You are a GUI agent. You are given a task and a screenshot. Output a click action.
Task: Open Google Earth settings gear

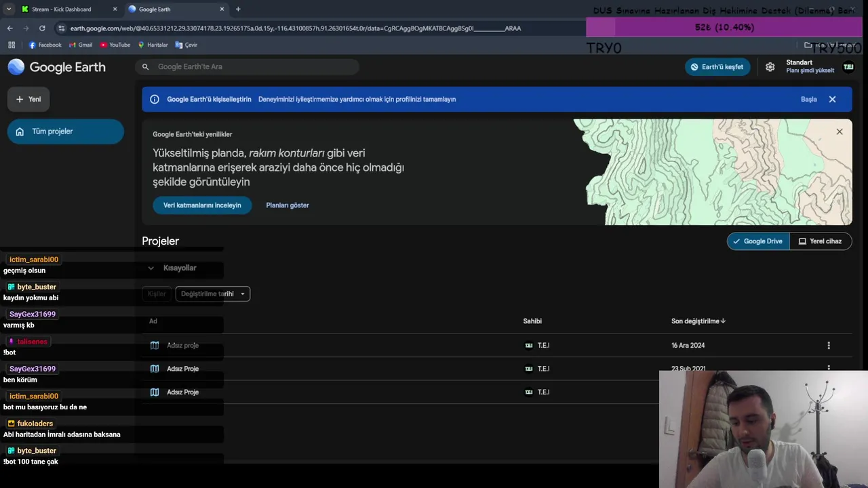tap(770, 67)
